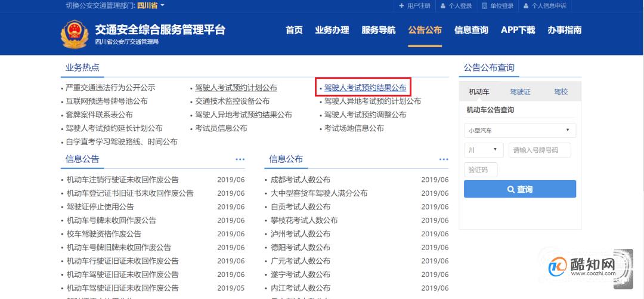Focus the 验证码 captcha field
This screenshot has height=299, width=644.
point(481,170)
